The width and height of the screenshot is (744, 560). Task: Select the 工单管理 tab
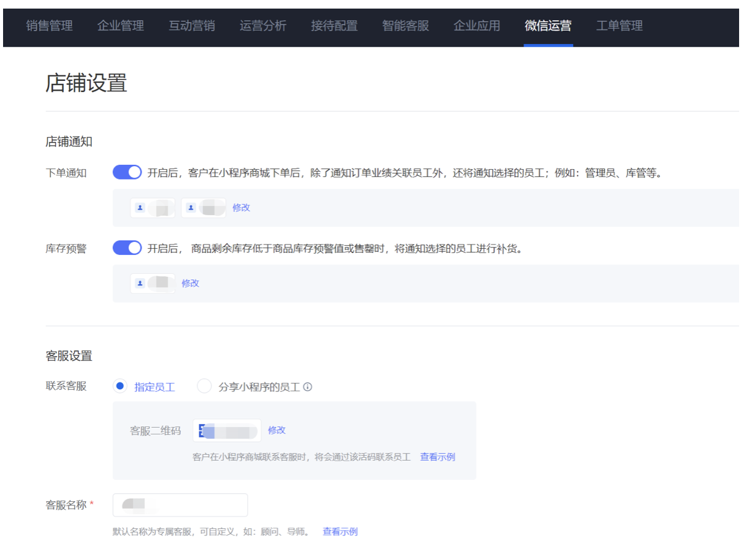[x=619, y=26]
